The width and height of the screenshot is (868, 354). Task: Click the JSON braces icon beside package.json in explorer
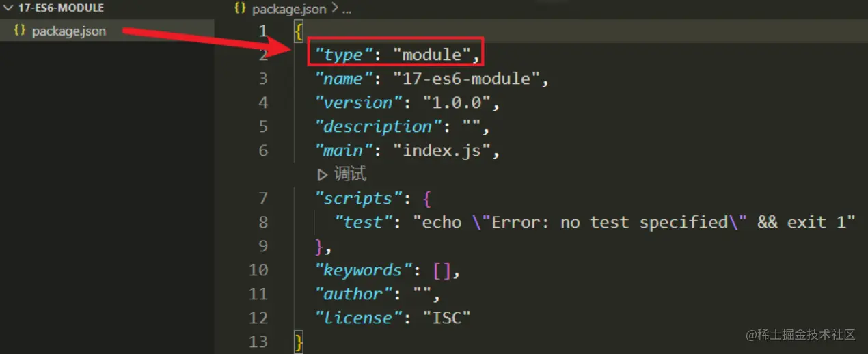pyautogui.click(x=20, y=30)
